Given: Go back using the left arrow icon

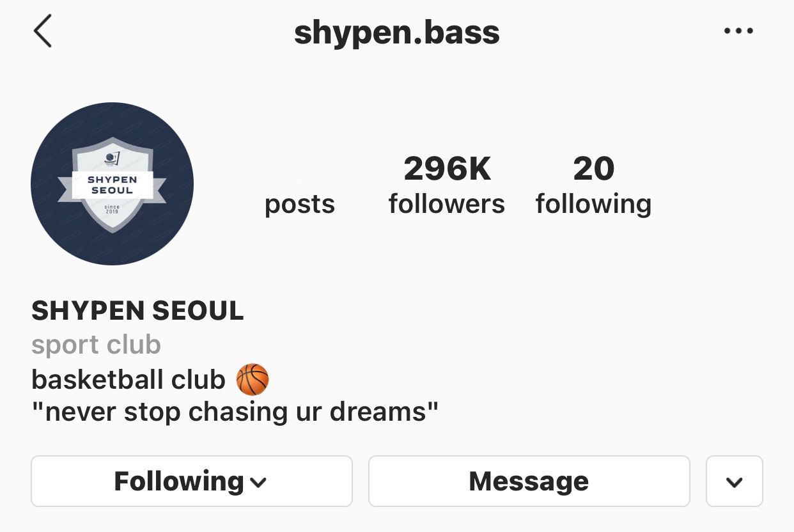Looking at the screenshot, I should (43, 32).
